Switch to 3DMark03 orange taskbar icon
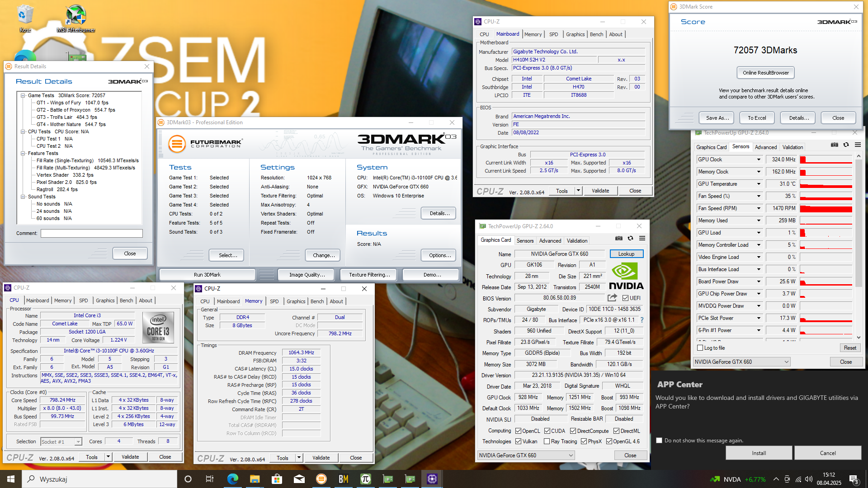The height and width of the screenshot is (488, 868). 321,479
